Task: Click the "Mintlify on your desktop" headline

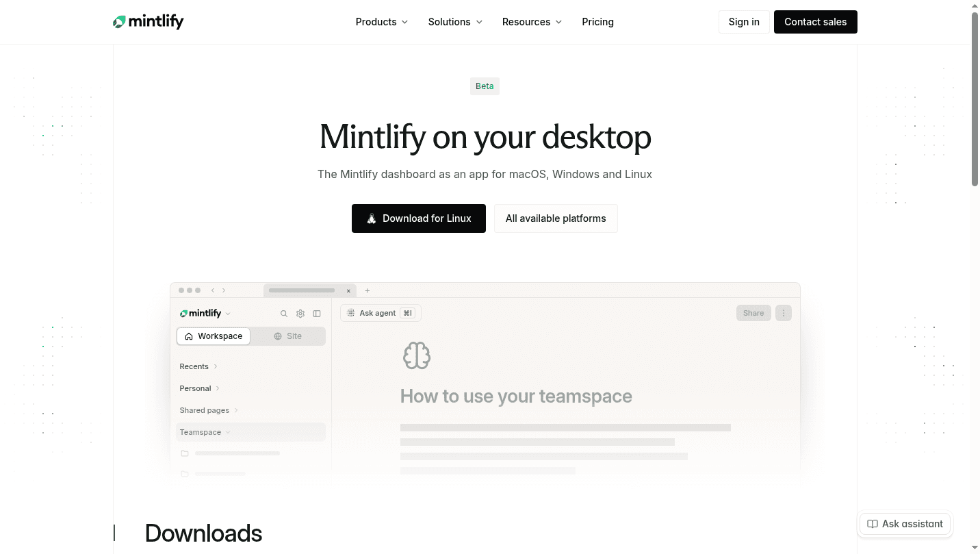Action: [485, 136]
